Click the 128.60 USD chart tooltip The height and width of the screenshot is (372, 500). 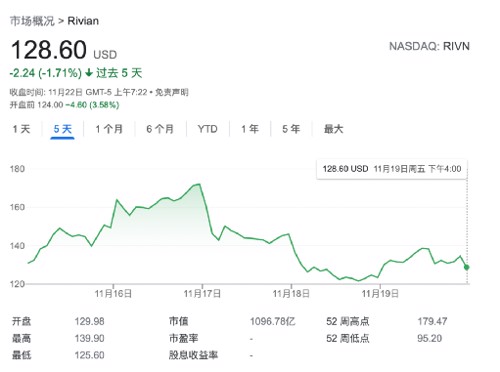392,169
